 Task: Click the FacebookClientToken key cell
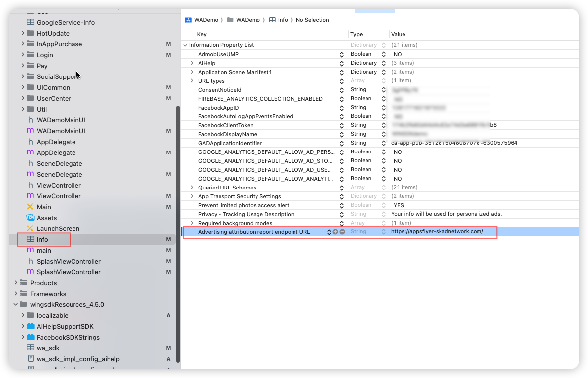pos(226,125)
